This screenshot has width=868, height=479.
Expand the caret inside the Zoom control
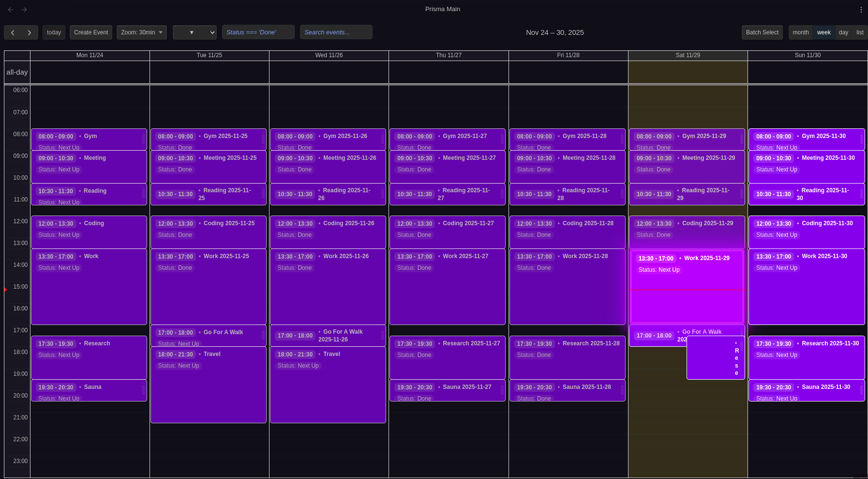click(x=160, y=32)
